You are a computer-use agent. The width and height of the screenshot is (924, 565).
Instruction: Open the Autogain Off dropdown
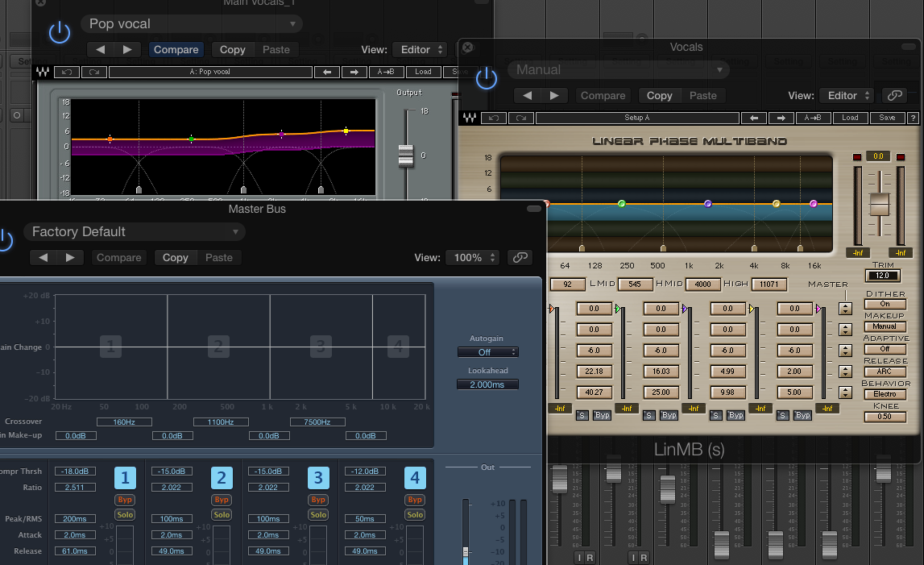487,352
